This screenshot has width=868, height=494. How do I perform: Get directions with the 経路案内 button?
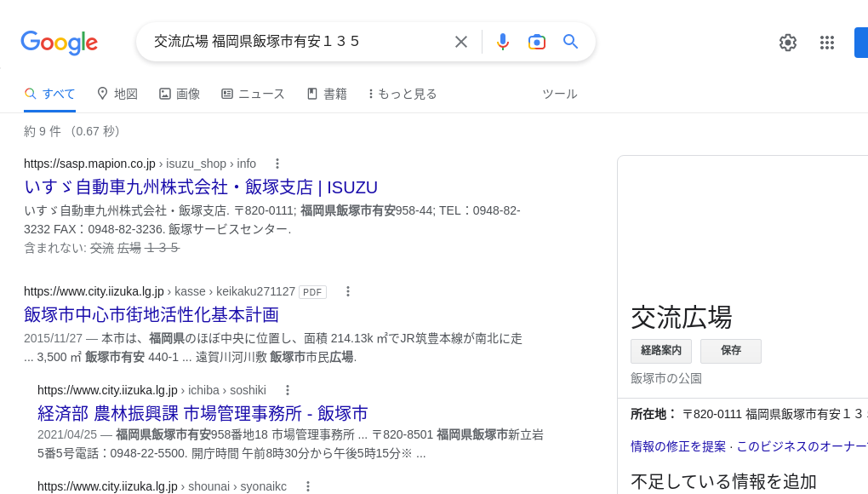point(661,351)
